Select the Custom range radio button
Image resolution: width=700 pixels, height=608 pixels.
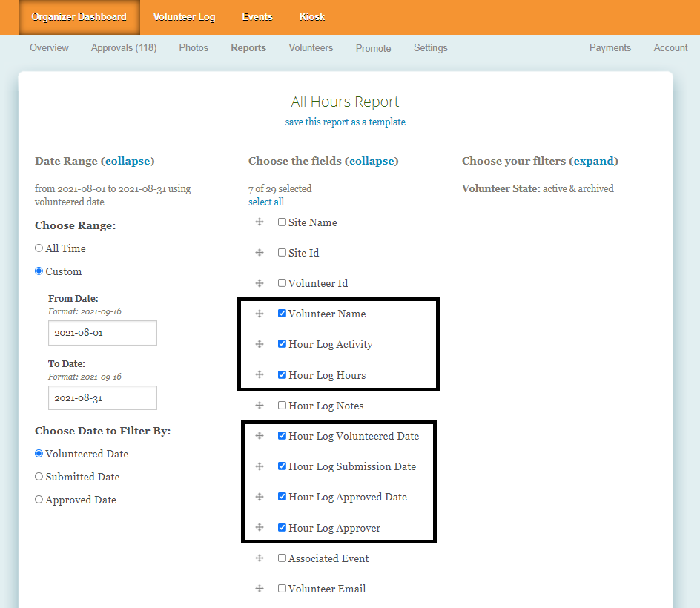(x=39, y=271)
